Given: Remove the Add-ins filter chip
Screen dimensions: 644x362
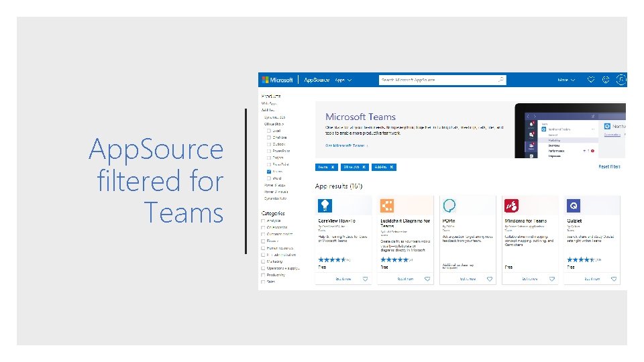Looking at the screenshot, I should 391,167.
